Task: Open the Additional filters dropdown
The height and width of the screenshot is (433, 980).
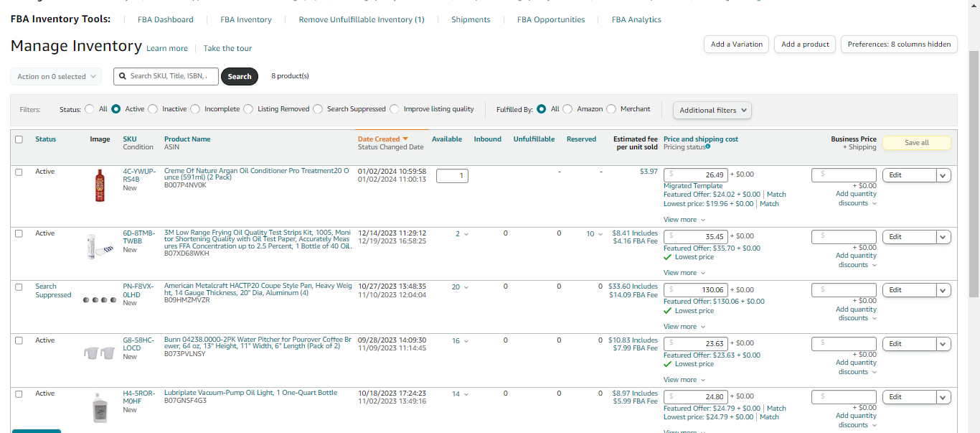Action: coord(712,110)
